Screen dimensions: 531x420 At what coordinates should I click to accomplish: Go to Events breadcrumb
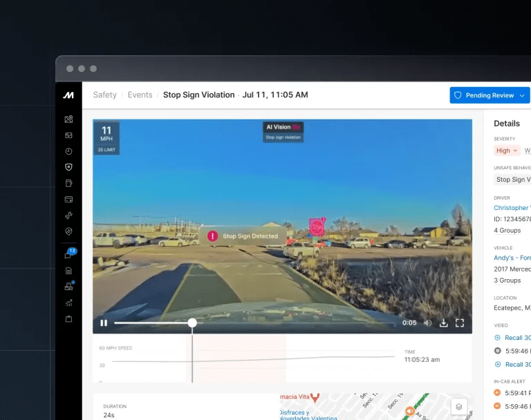pos(140,95)
